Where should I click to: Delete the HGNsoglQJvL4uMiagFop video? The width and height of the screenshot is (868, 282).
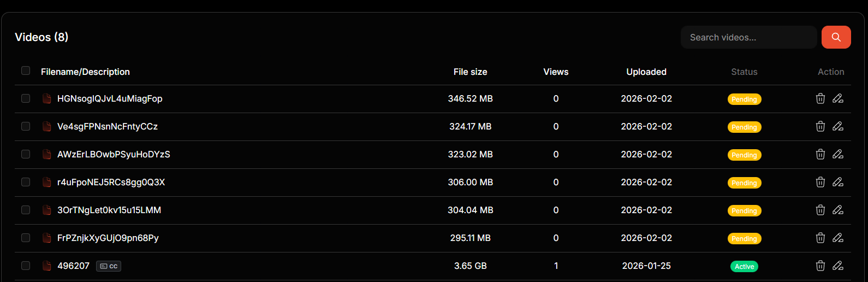[820, 98]
